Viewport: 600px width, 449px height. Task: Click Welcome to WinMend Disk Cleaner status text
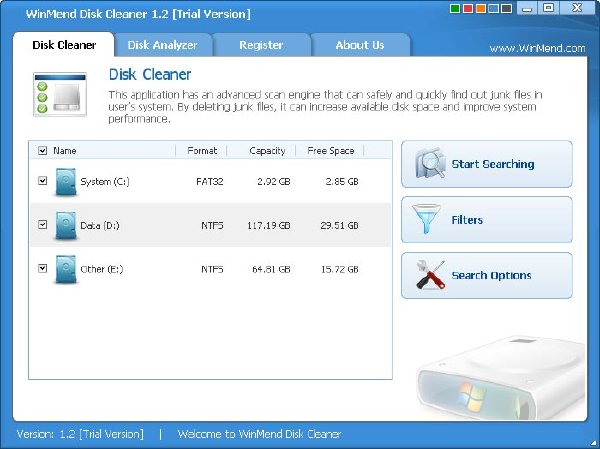(x=259, y=434)
